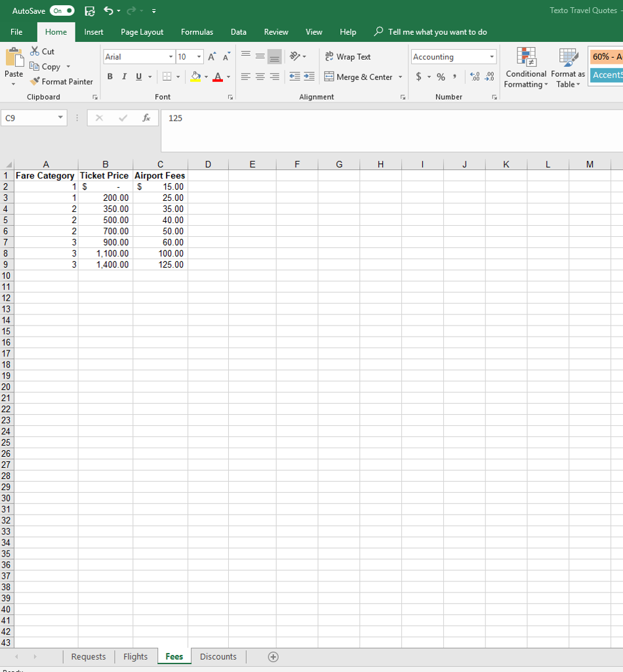Image resolution: width=623 pixels, height=672 pixels.
Task: Switch to the Review tab
Action: 276,32
